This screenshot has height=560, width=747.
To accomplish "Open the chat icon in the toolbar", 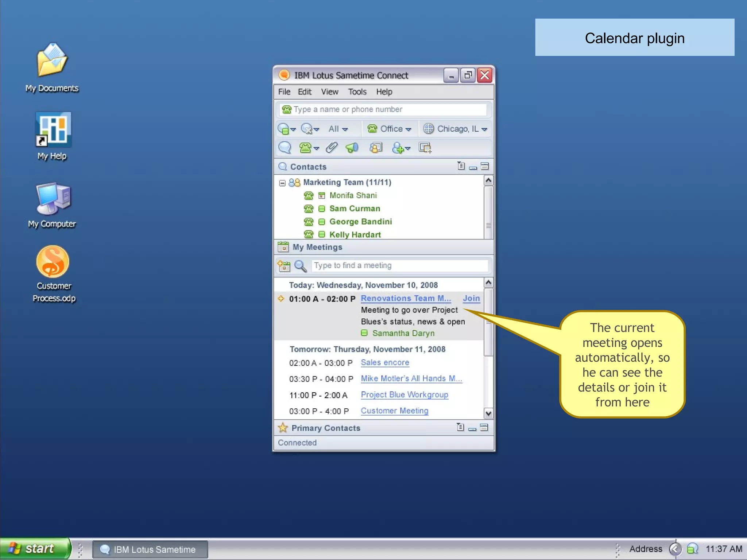I will click(285, 148).
